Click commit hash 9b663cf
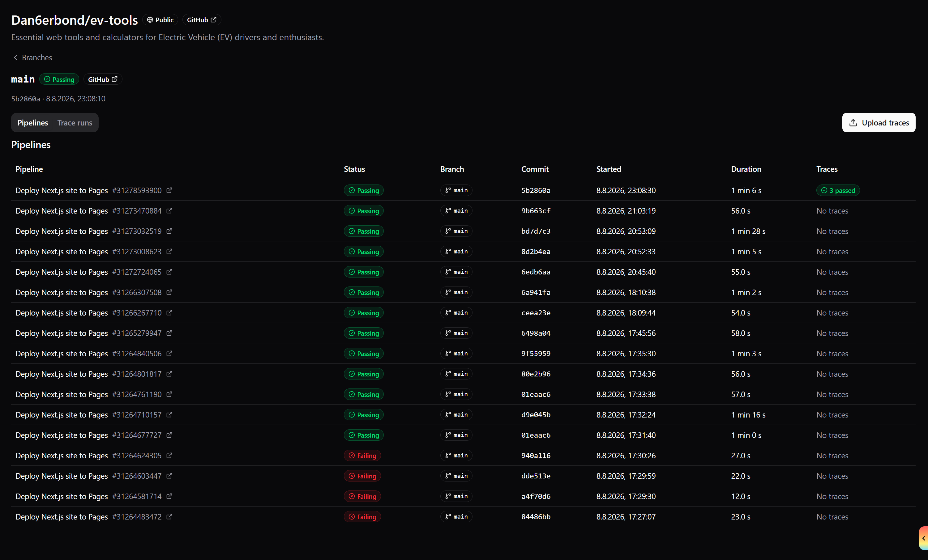928x560 pixels. (536, 211)
